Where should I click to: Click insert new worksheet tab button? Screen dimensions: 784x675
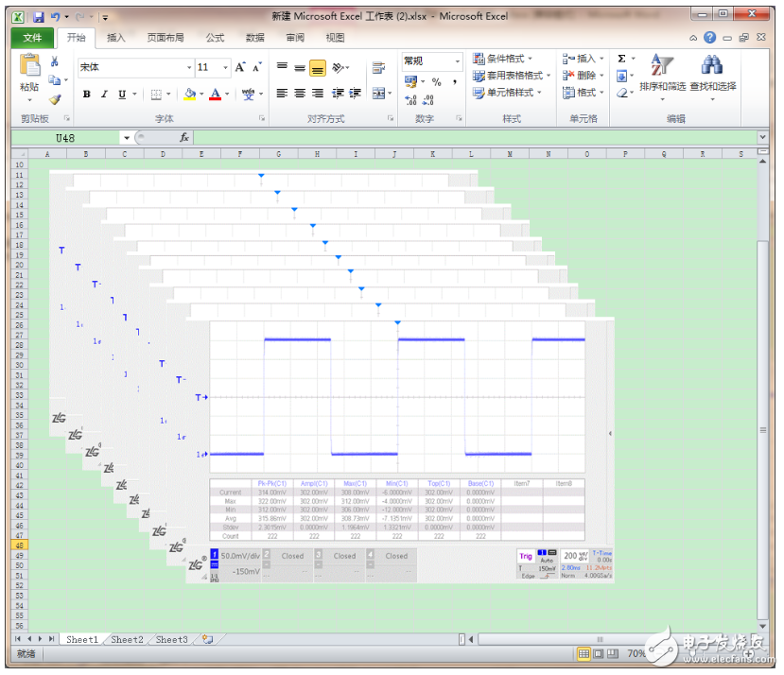point(207,639)
